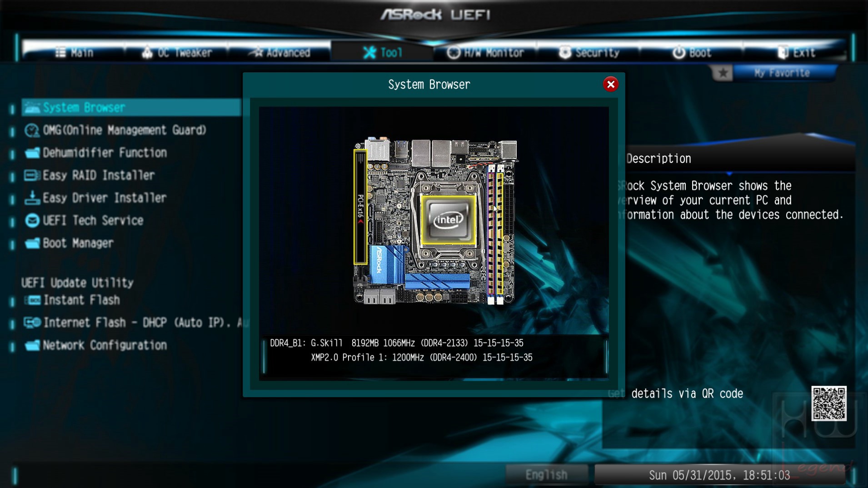The height and width of the screenshot is (488, 868).
Task: Click the XMP2.0 Profile 1 line
Action: 421,358
